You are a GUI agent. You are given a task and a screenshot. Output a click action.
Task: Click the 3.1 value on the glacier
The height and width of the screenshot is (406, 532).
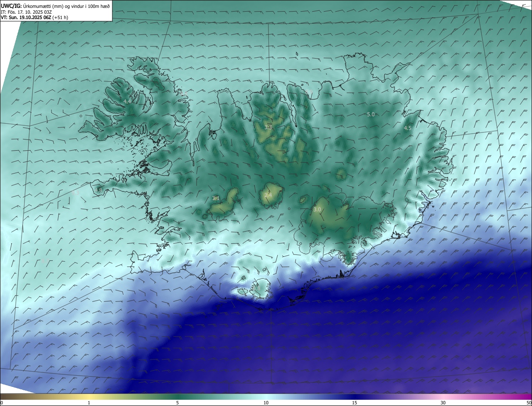coord(216,198)
